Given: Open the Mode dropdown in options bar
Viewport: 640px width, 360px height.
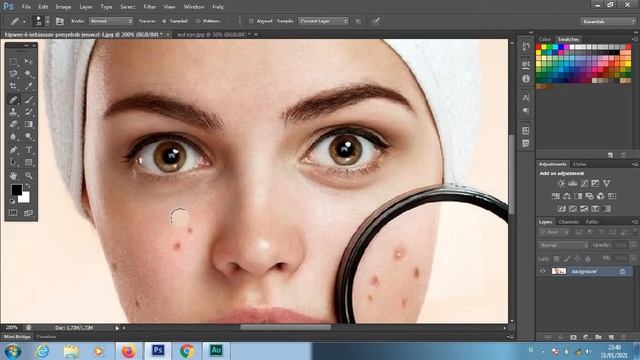Looking at the screenshot, I should [x=111, y=21].
